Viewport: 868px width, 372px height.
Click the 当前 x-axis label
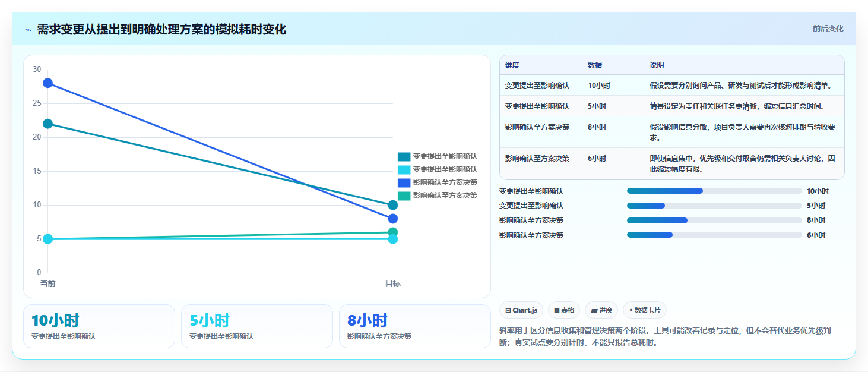[47, 283]
